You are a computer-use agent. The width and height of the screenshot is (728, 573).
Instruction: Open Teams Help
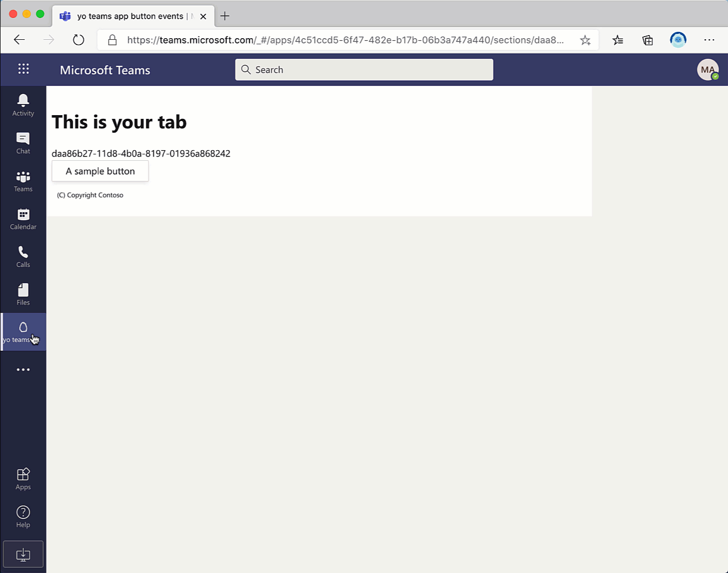pos(23,516)
